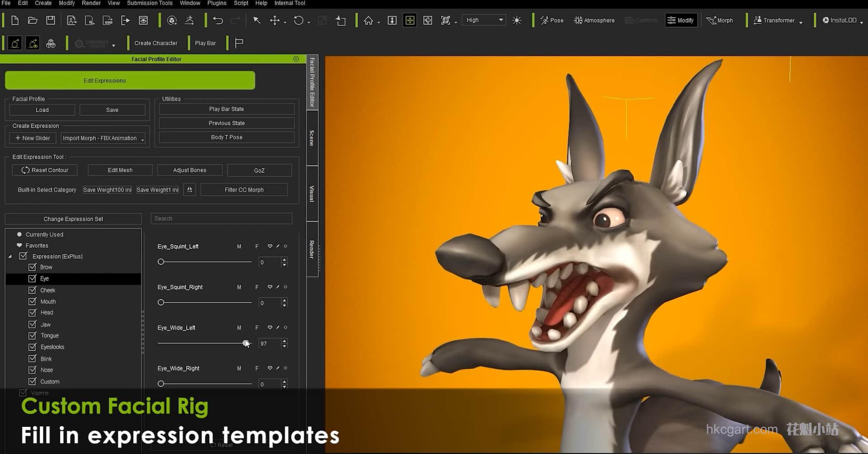Screen dimensions: 868x454
Task: Click the Save Project disk icon
Action: click(51, 20)
